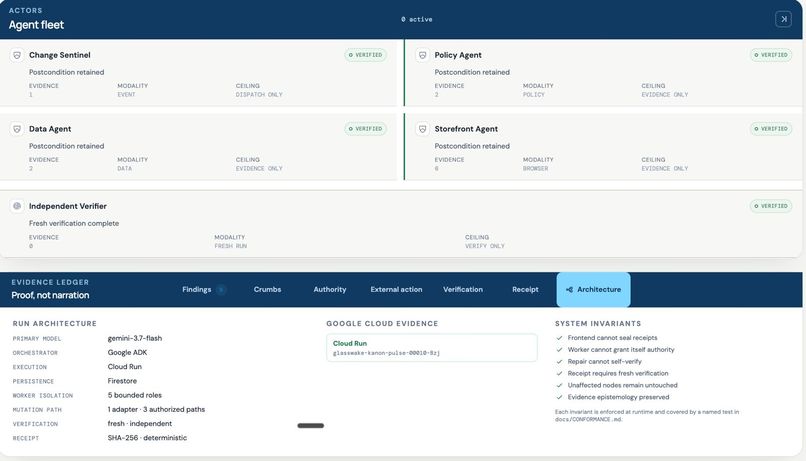Click the 'fresh · independent' verification value
Image resolution: width=806 pixels, height=461 pixels.
(140, 423)
